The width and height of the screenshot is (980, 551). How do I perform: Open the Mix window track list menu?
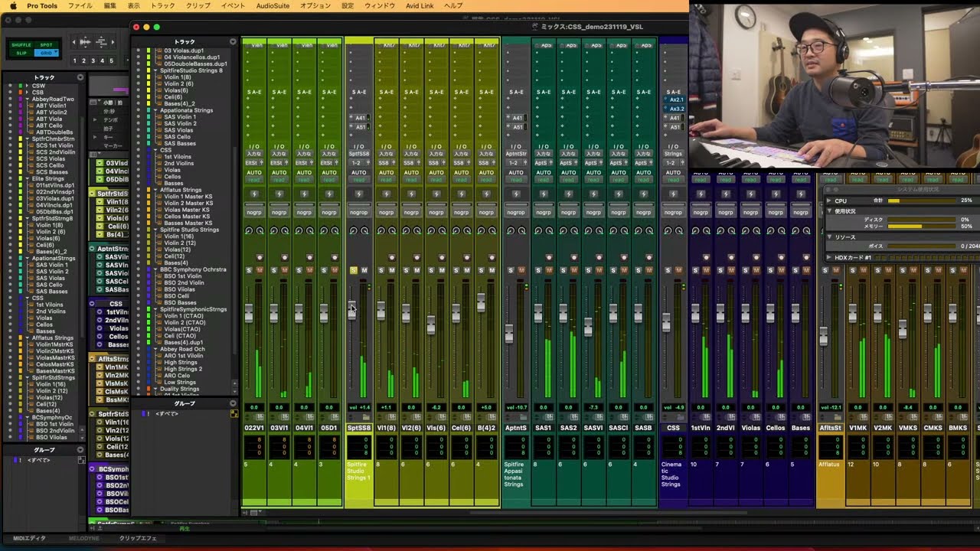click(233, 41)
